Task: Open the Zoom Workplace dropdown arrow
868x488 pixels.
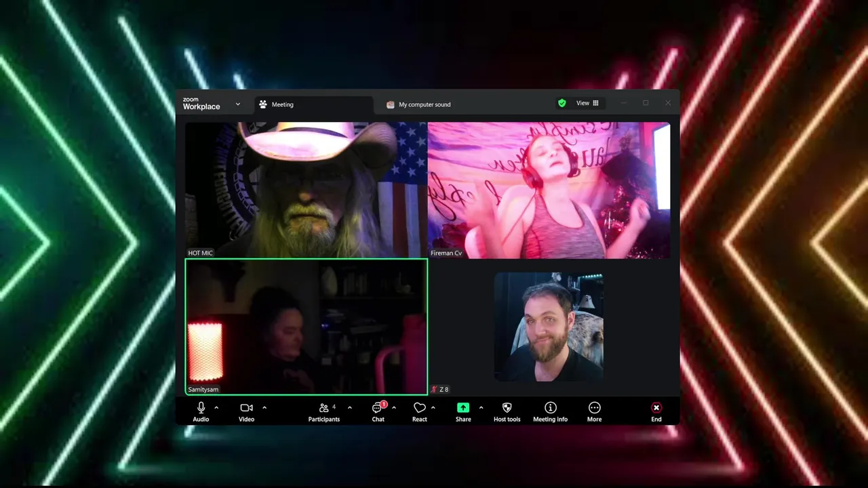Action: (238, 104)
